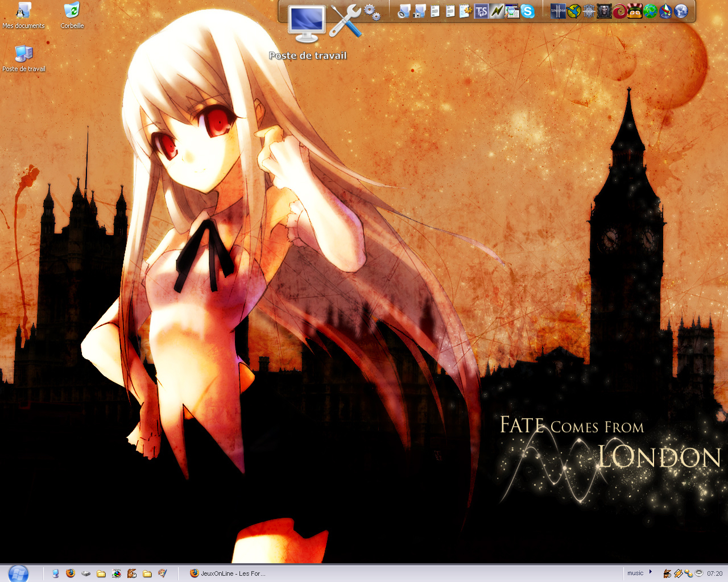Image resolution: width=728 pixels, height=582 pixels.
Task: Click the large monitor icon in the dock
Action: pyautogui.click(x=307, y=24)
